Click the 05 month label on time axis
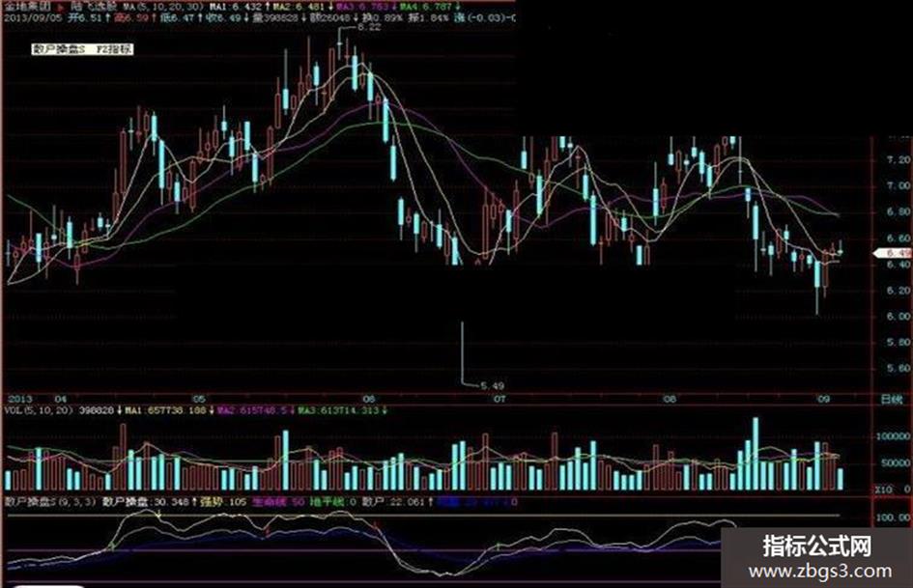913x588 pixels. (x=199, y=400)
